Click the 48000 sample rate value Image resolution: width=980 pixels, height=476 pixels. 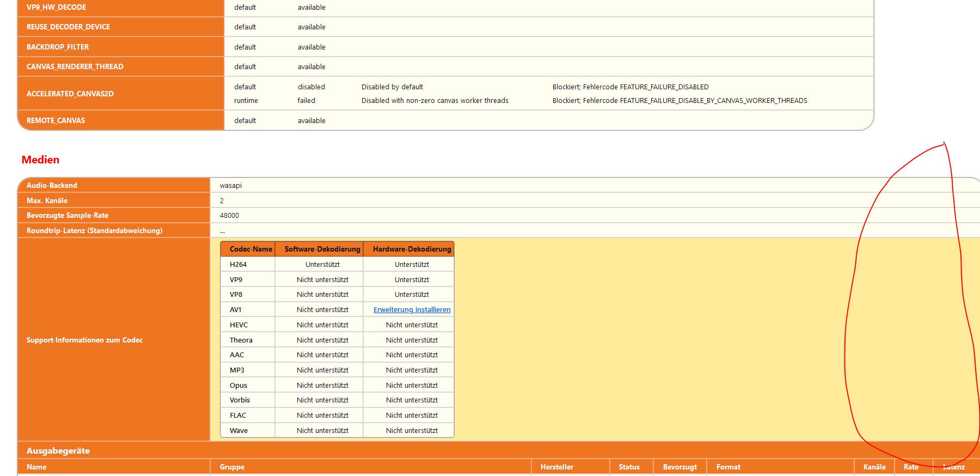point(229,216)
